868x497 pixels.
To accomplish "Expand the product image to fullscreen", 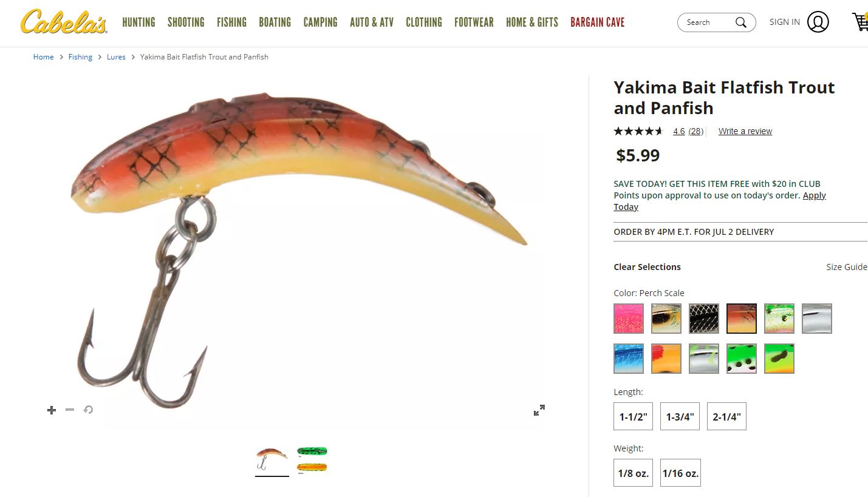I will [539, 410].
